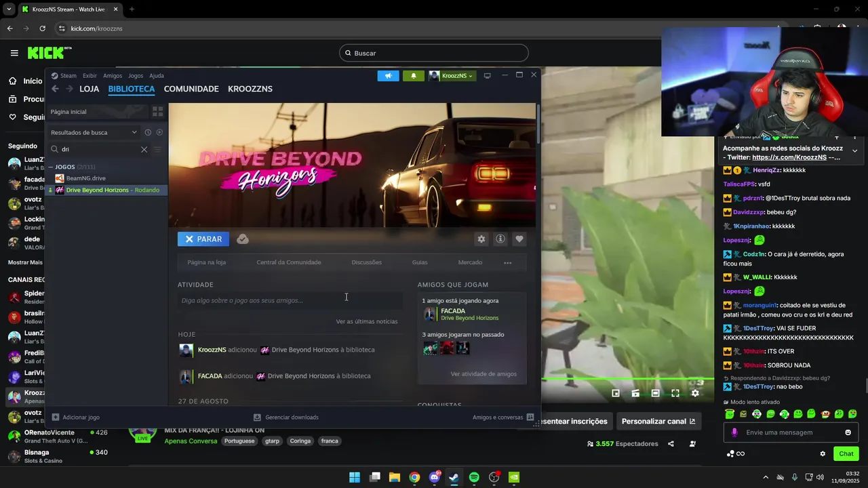Collapse the JOGOS category
Image resolution: width=868 pixels, height=488 pixels.
click(x=51, y=167)
